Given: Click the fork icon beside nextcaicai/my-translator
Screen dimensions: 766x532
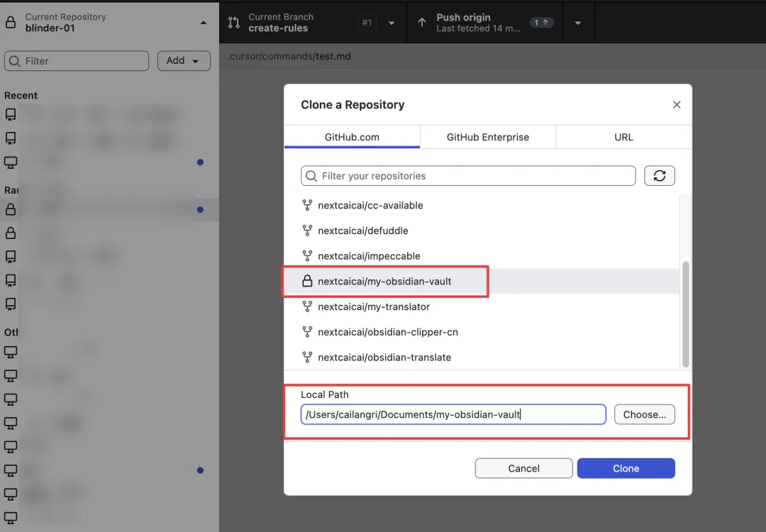Looking at the screenshot, I should [307, 306].
